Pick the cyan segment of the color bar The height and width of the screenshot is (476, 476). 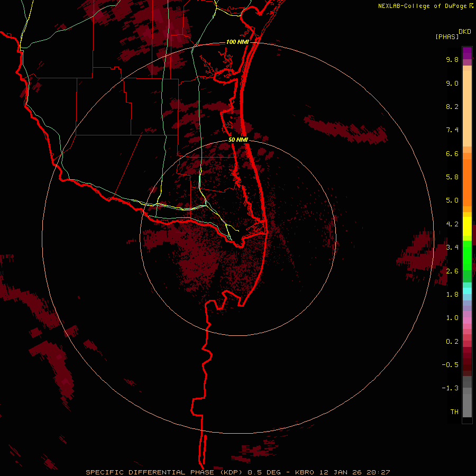(x=467, y=291)
